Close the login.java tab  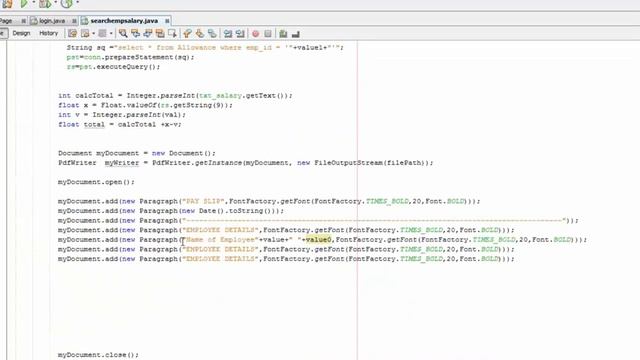(74, 21)
